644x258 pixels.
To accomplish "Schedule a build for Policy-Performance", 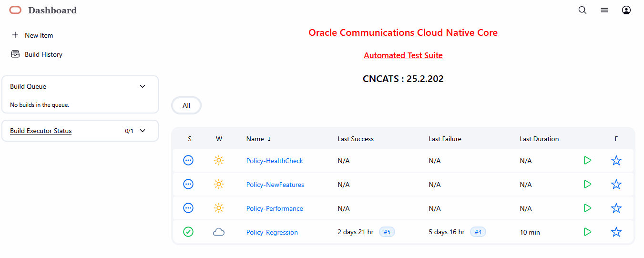I will pos(587,208).
